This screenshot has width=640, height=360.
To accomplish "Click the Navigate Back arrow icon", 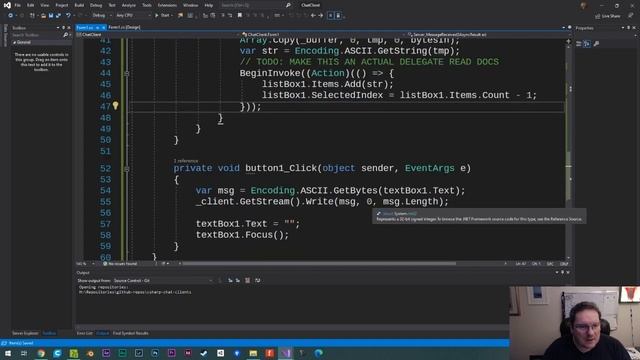I will 313,16.
